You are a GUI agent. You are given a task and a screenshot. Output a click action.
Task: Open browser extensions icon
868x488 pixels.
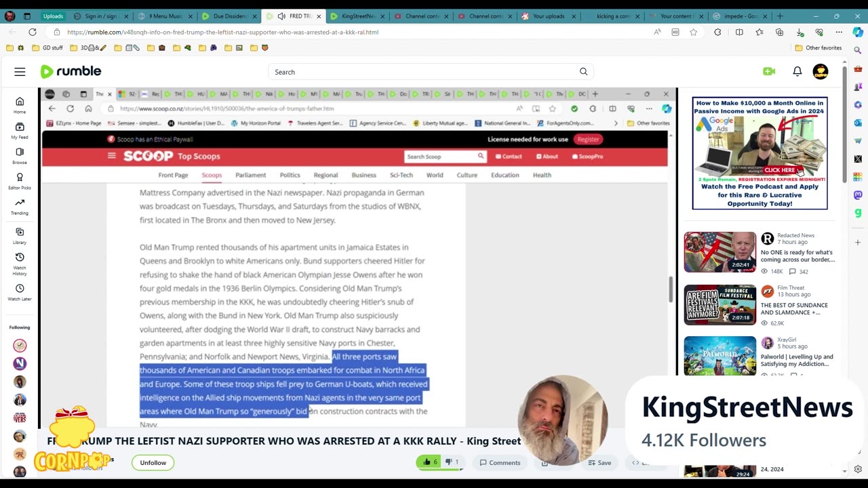(x=717, y=32)
